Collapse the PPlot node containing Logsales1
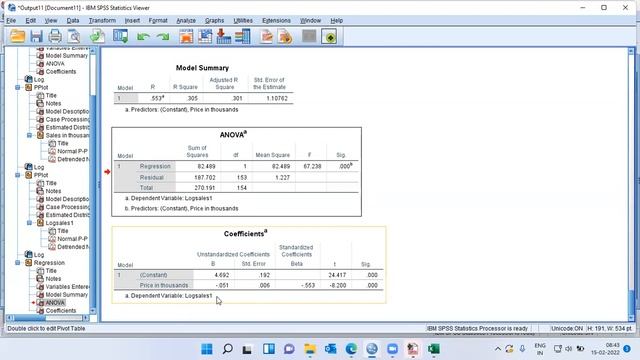Image resolution: width=640 pixels, height=360 pixels. [x=18, y=175]
